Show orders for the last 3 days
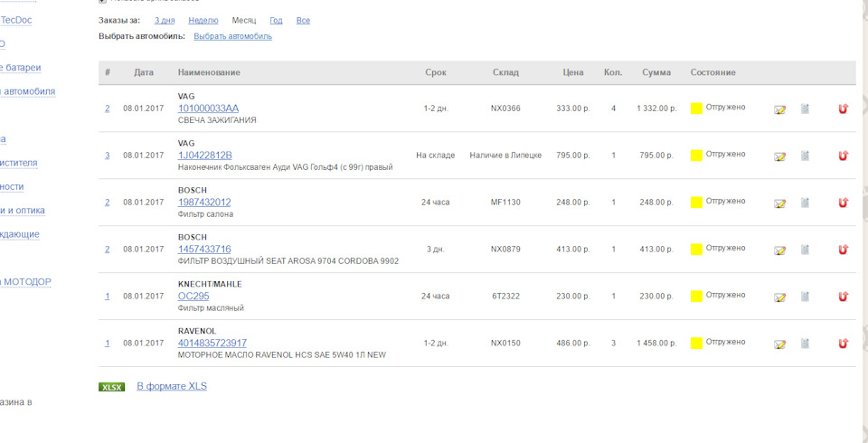Image resolution: width=868 pixels, height=443 pixels. pos(165,20)
